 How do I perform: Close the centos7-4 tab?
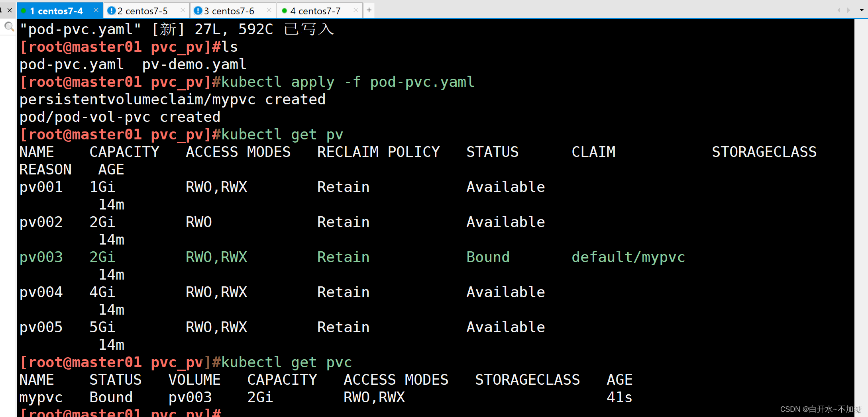pyautogui.click(x=96, y=10)
